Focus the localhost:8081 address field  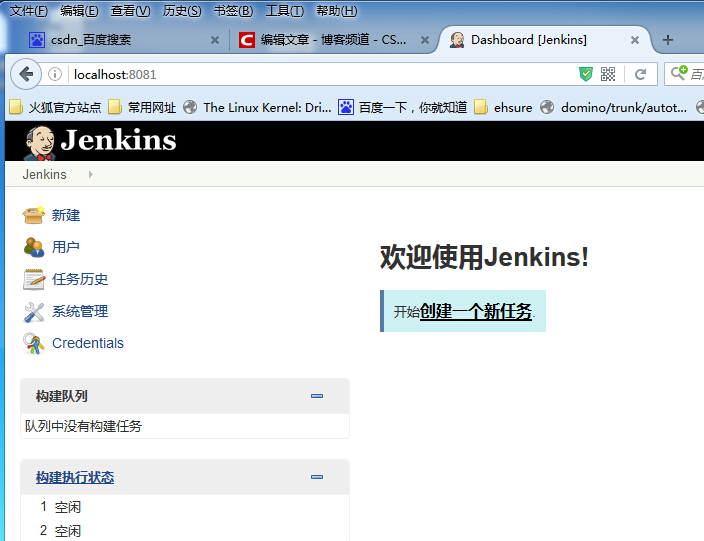[x=323, y=74]
